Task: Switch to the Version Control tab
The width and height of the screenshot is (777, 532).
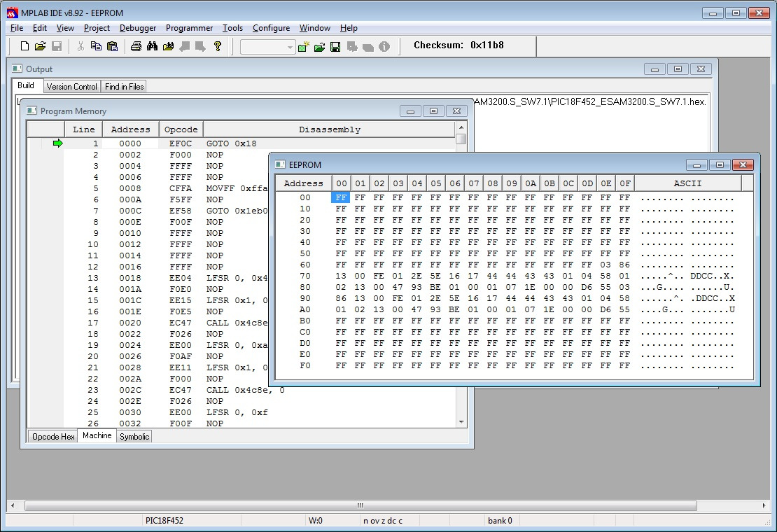Action: click(x=71, y=87)
